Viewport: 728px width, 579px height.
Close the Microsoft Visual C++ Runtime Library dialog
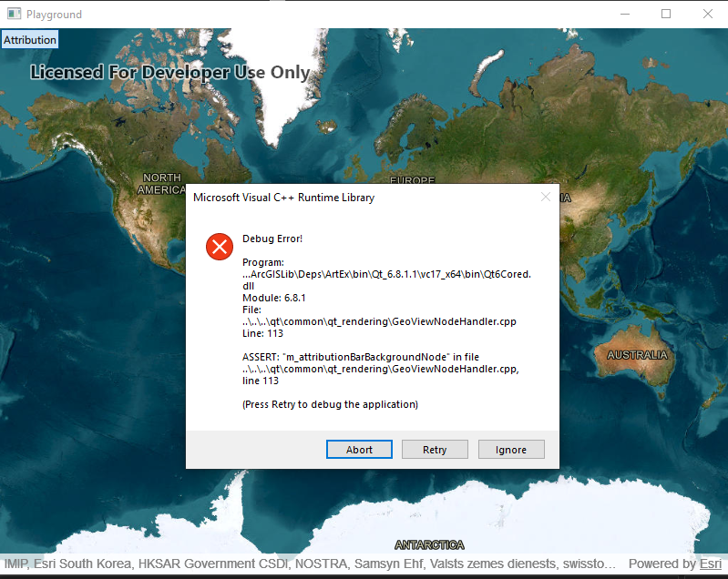(546, 198)
